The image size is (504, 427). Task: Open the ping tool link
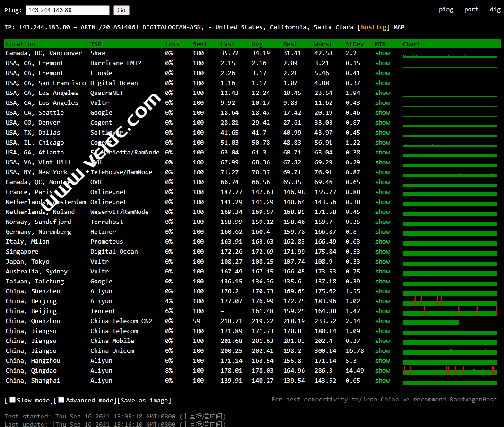pos(445,9)
